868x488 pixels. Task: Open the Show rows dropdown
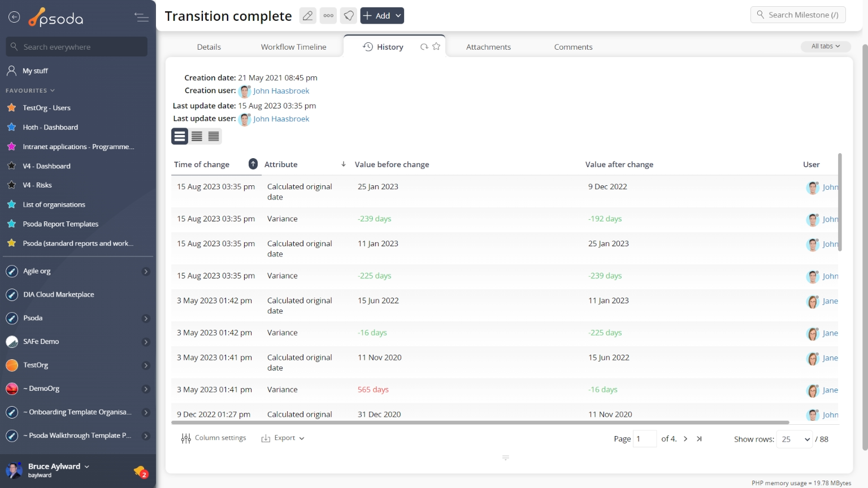pos(795,439)
